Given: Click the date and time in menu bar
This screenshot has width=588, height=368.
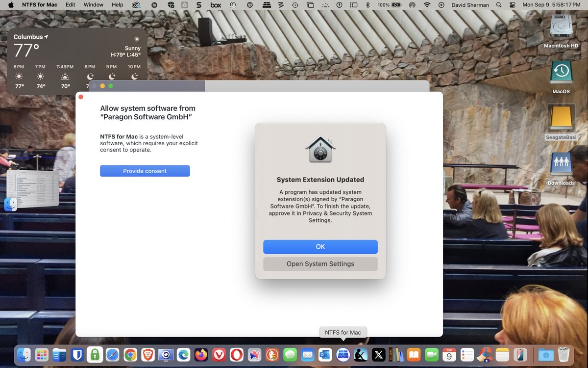Looking at the screenshot, I should pyautogui.click(x=552, y=5).
